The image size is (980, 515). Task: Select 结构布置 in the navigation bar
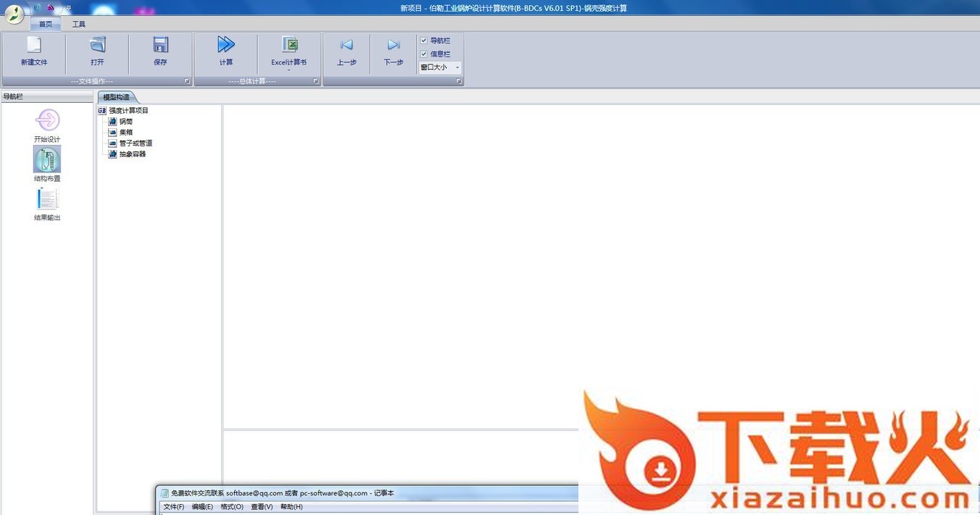47,164
